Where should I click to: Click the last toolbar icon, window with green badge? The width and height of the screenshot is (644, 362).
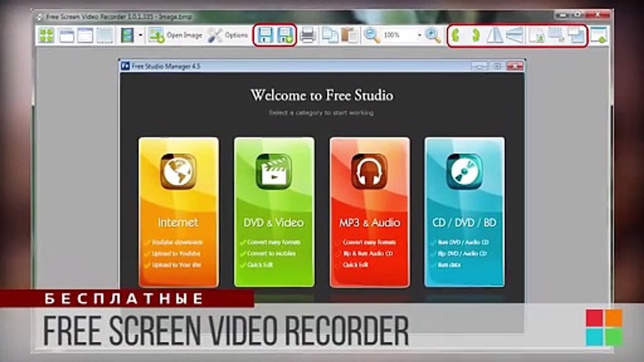click(x=599, y=35)
